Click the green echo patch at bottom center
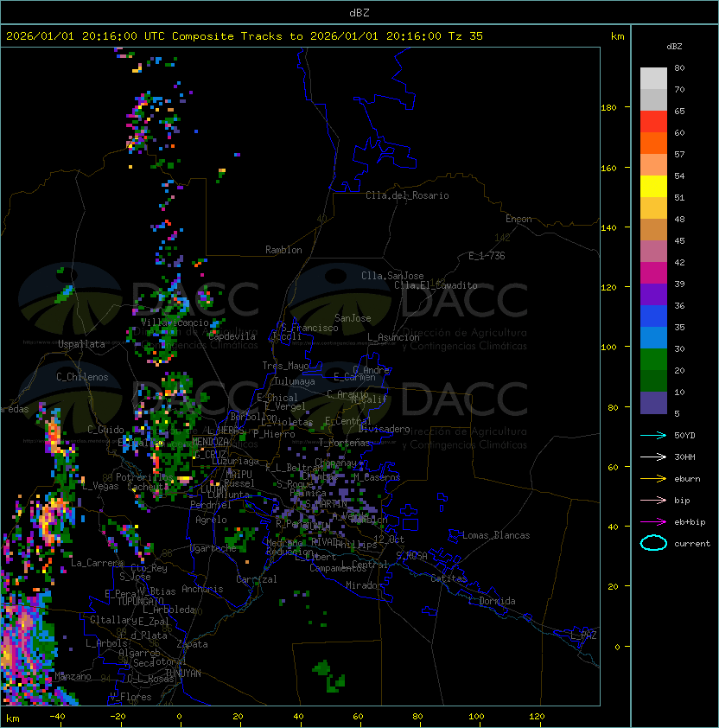The image size is (719, 728). [330, 675]
